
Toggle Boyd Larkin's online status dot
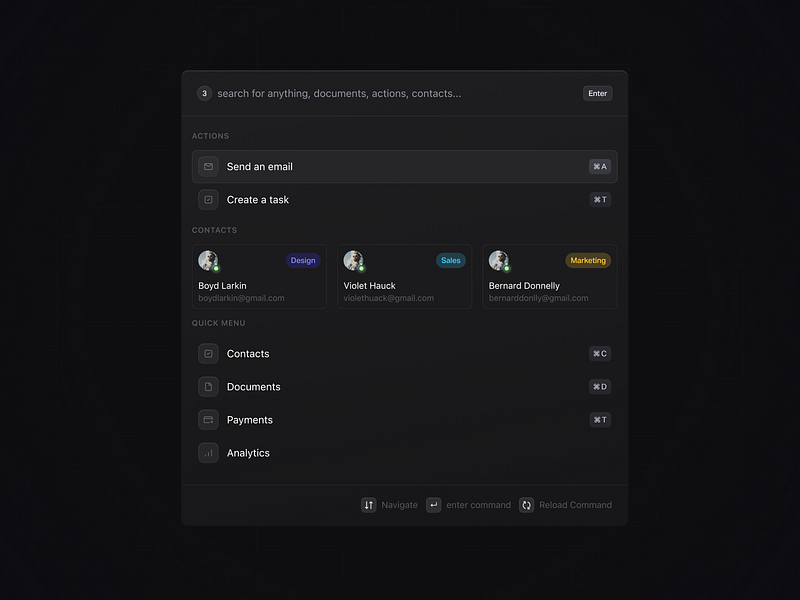tap(216, 268)
